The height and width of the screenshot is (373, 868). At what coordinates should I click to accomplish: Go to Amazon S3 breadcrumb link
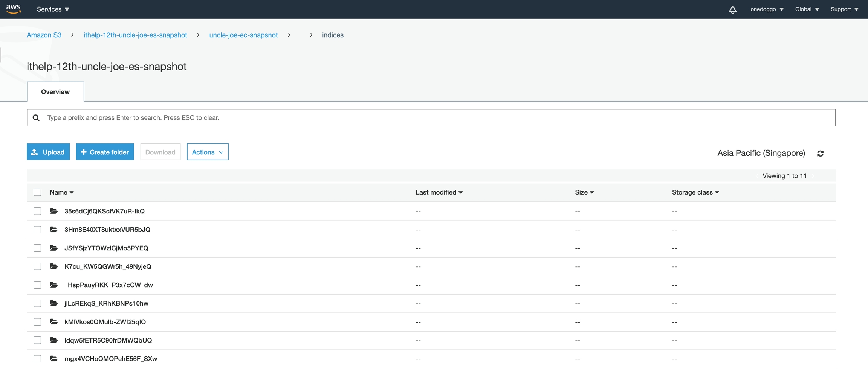(44, 35)
